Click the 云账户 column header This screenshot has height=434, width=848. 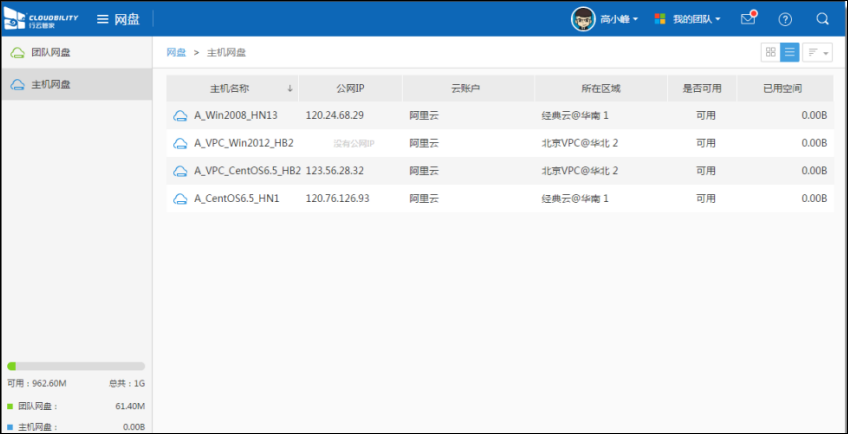(x=468, y=89)
